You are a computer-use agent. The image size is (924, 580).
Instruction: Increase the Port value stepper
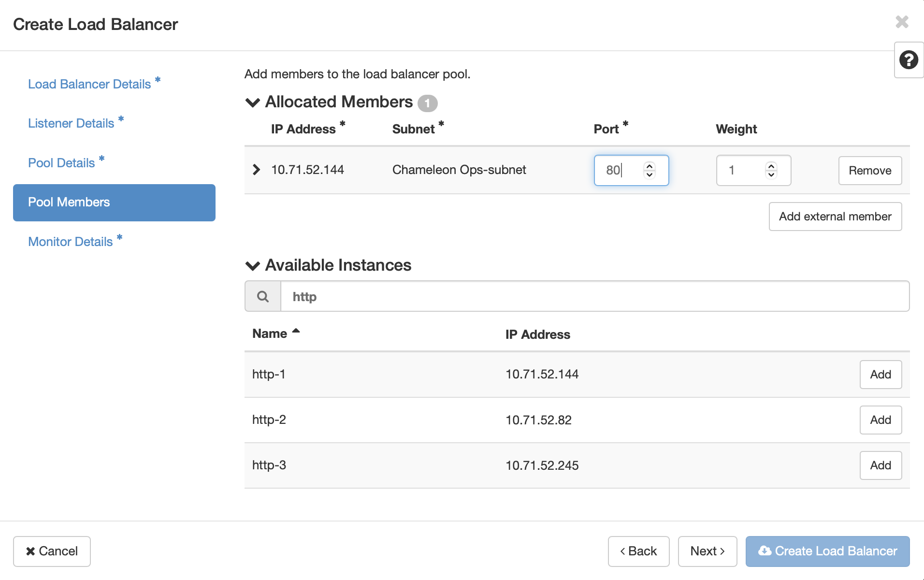click(650, 166)
